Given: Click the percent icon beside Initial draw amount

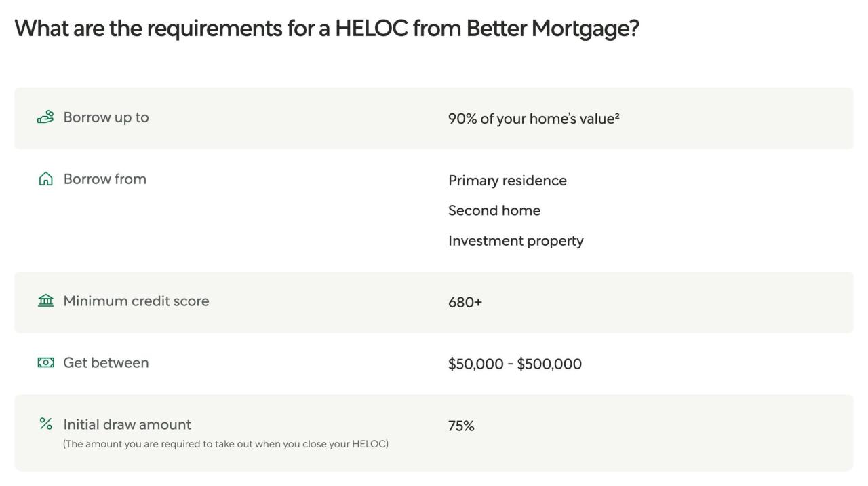Looking at the screenshot, I should pyautogui.click(x=45, y=424).
